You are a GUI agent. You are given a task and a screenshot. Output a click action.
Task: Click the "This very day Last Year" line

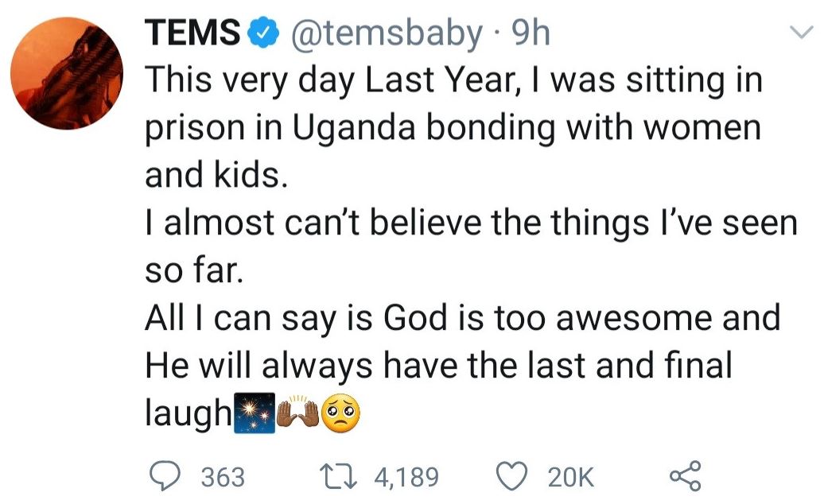coord(454,82)
